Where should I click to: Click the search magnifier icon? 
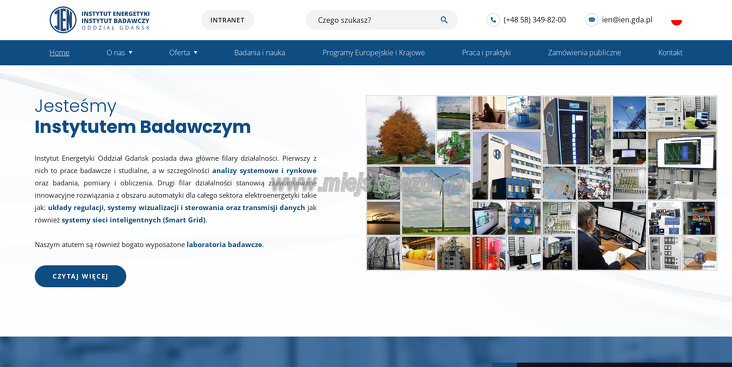point(444,20)
